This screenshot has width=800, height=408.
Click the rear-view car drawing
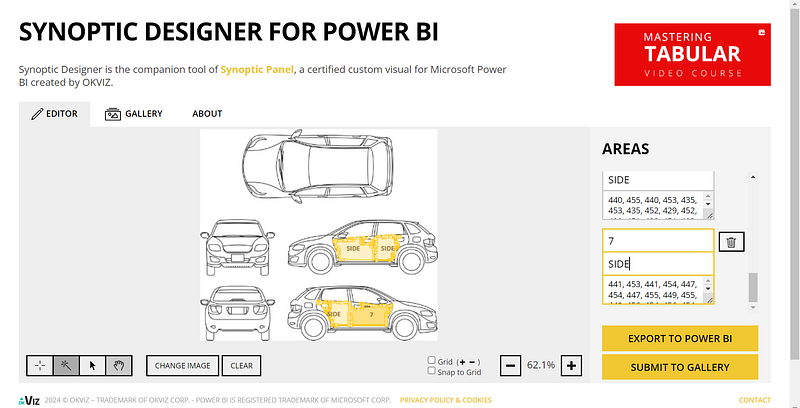237,313
